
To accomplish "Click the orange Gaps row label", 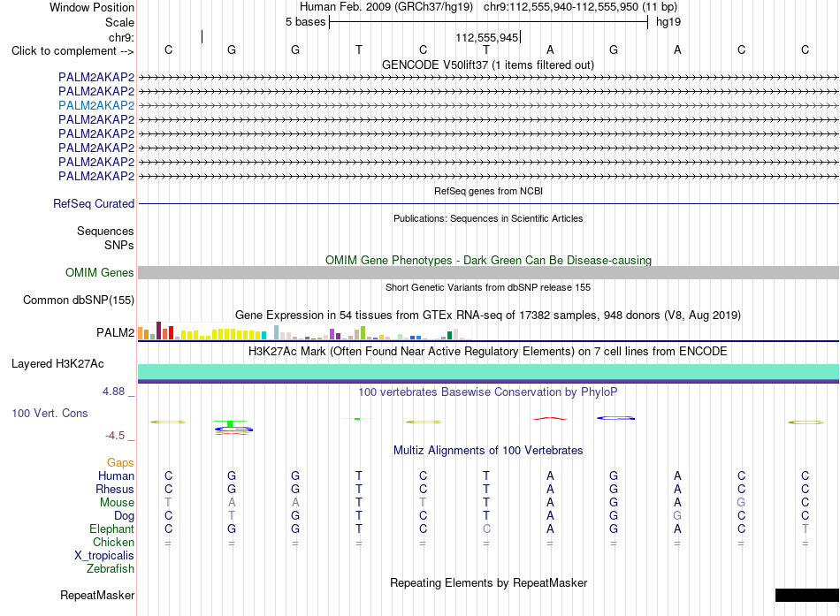I will tap(120, 462).
